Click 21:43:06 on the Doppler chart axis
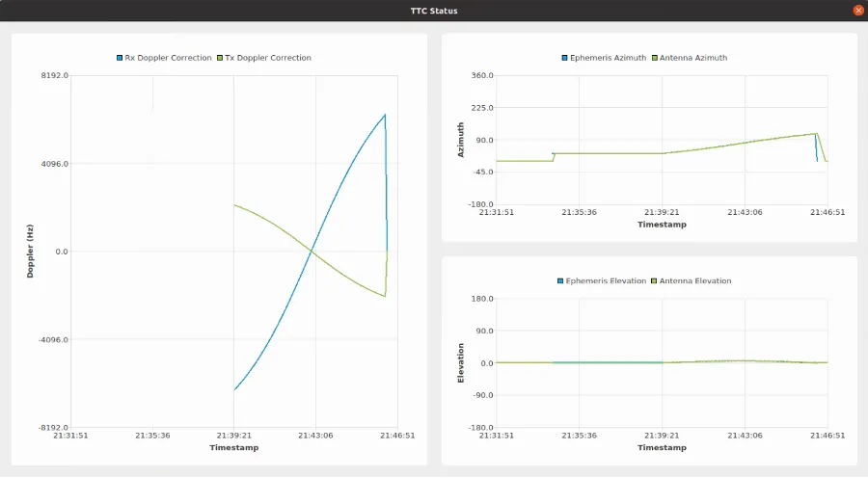Viewport: 868px width, 478px height. point(315,436)
